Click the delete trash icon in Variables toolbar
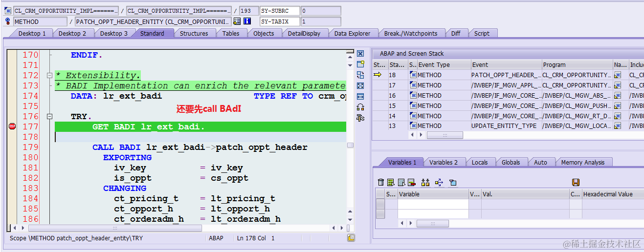644x252 pixels. [x=381, y=182]
